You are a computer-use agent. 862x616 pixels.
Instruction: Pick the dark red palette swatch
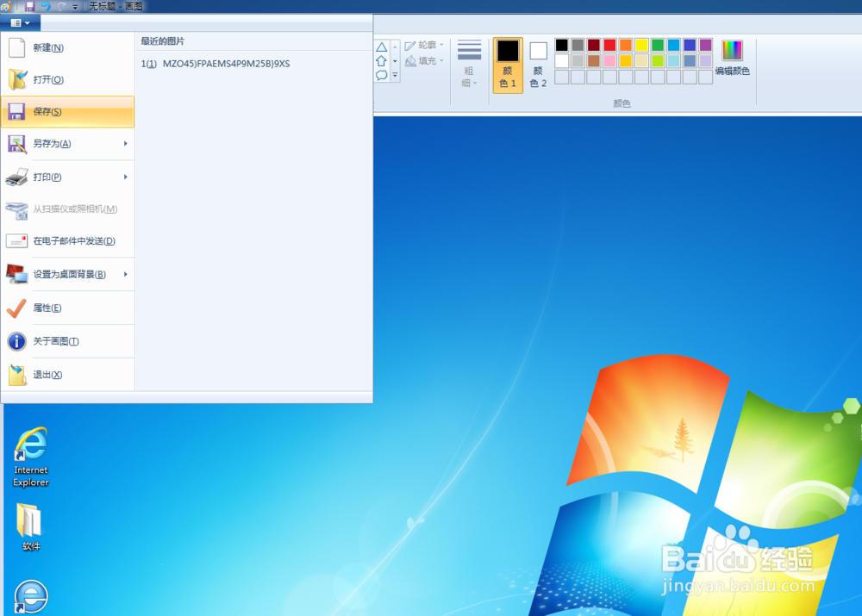(594, 45)
